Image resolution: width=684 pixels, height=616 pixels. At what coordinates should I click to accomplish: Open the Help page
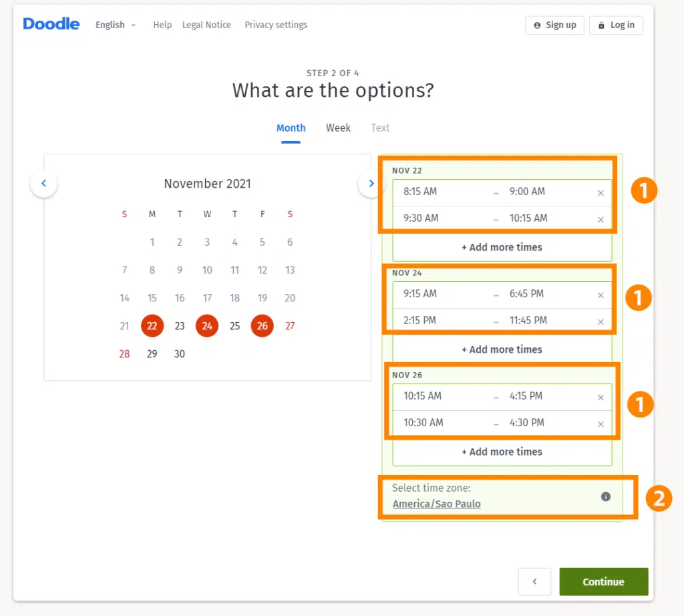162,25
